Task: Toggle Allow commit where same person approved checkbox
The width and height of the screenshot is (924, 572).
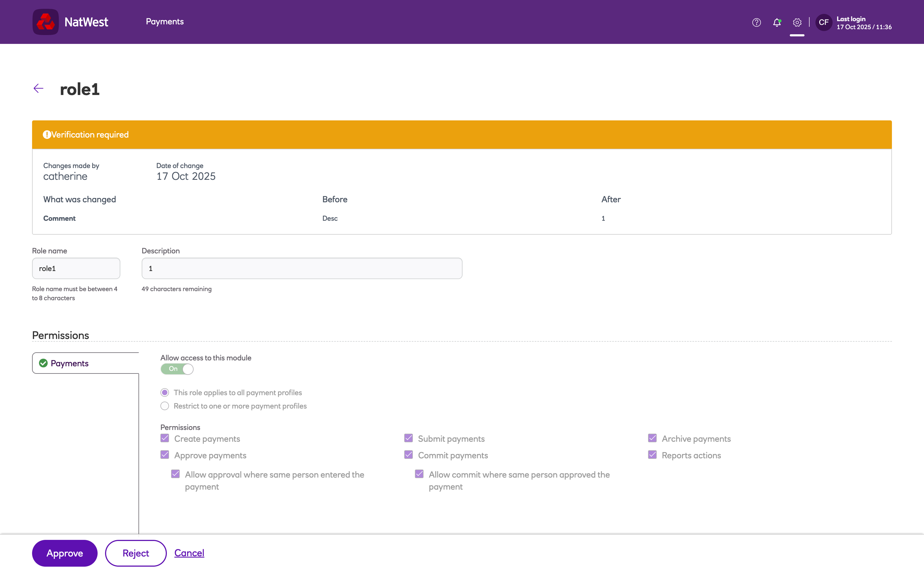Action: click(x=419, y=474)
